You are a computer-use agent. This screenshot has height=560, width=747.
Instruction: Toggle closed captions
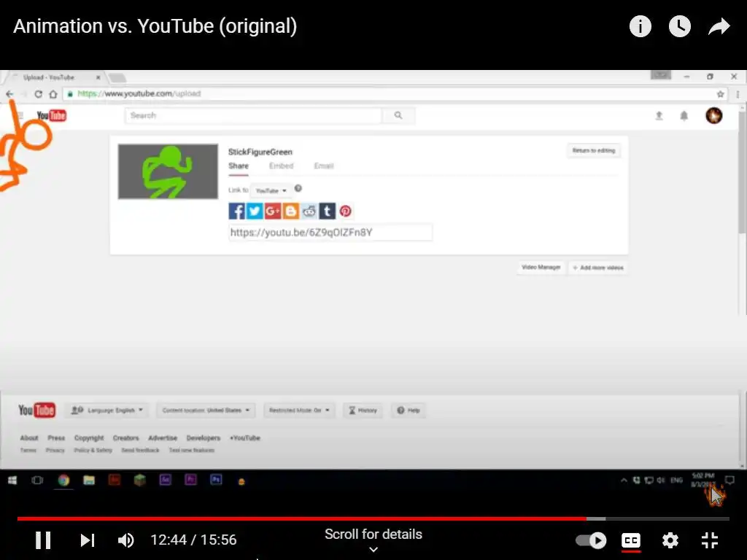click(x=631, y=540)
